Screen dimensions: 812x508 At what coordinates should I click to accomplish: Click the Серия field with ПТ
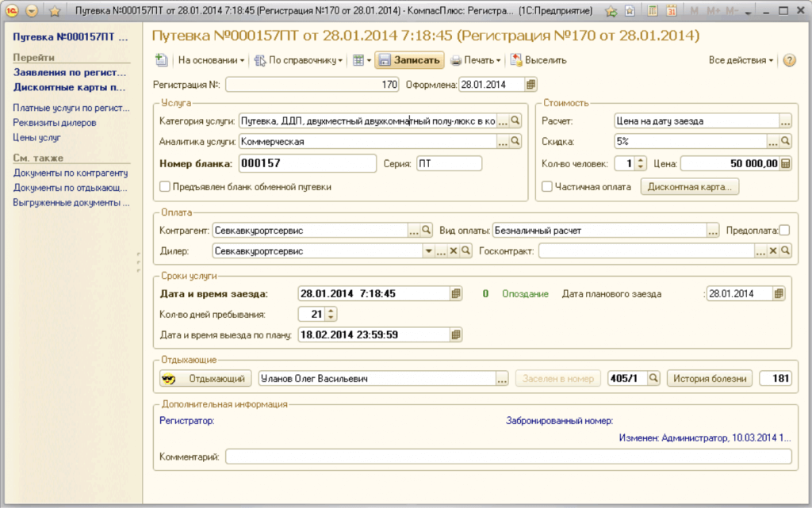tap(449, 163)
